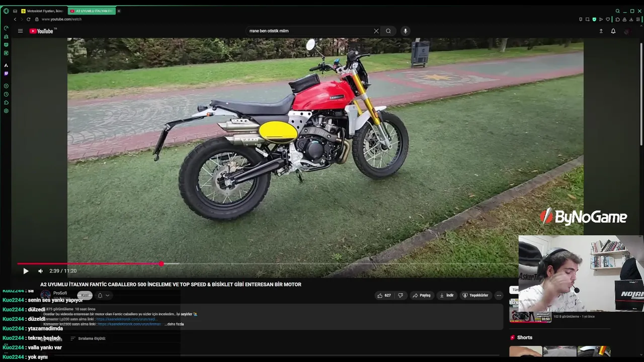Open the bookmarks heart icon in toolbar
The height and width of the screenshot is (362, 644).
pos(608,19)
